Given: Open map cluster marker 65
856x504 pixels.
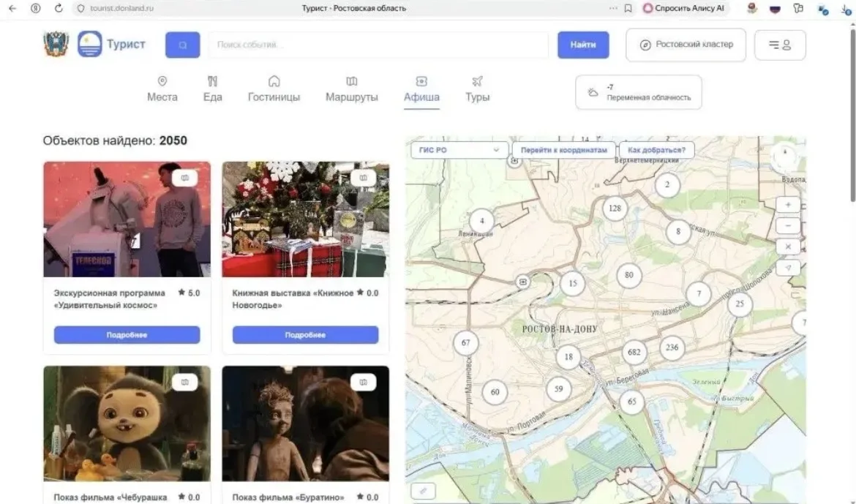Looking at the screenshot, I should 631,402.
